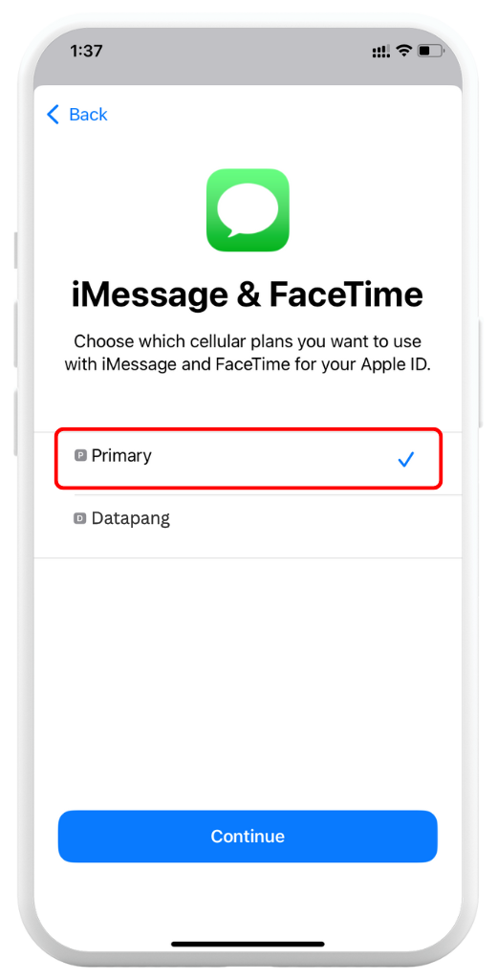Viewport: 497px width, 980px height.
Task: Tap the Wi-Fi status icon
Action: (x=404, y=52)
